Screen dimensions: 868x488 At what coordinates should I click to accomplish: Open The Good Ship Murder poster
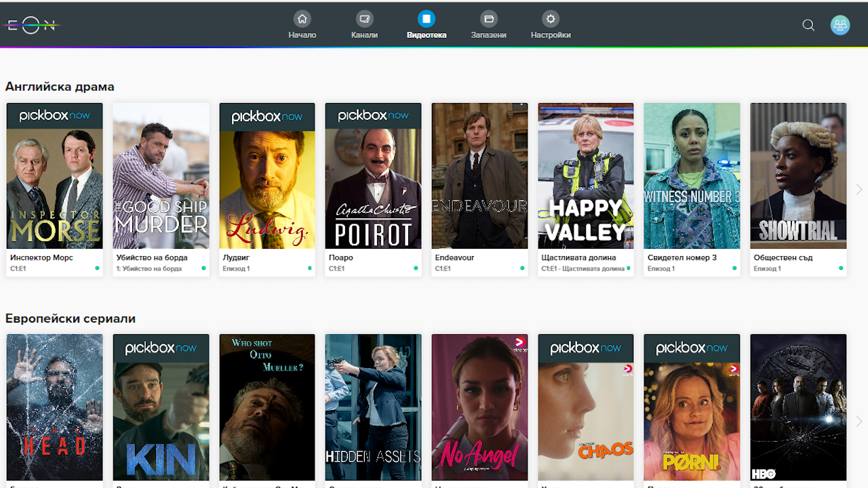click(161, 176)
